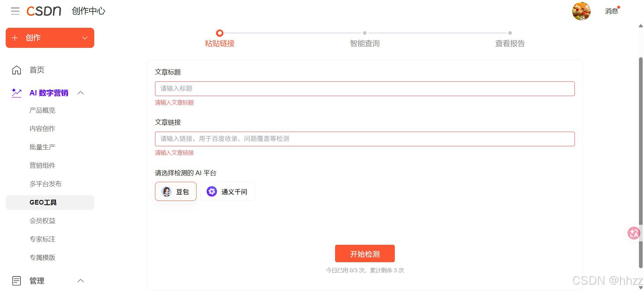644x291 pixels.
Task: Click the user avatar picture
Action: [581, 11]
